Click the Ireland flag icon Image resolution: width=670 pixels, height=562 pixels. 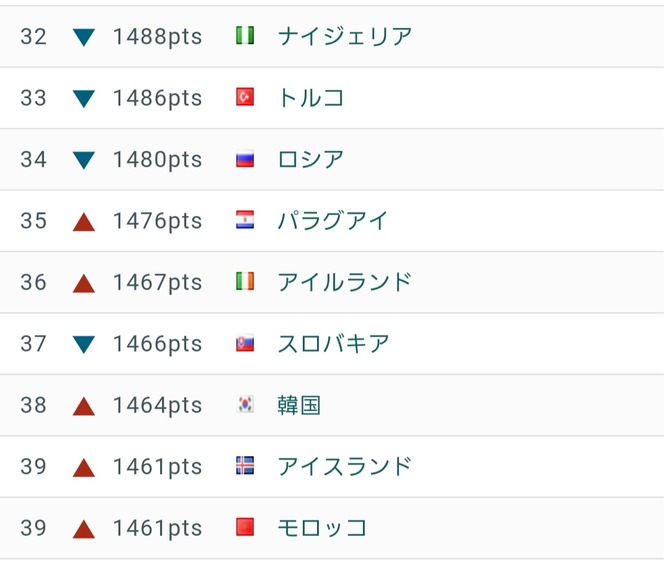click(245, 282)
